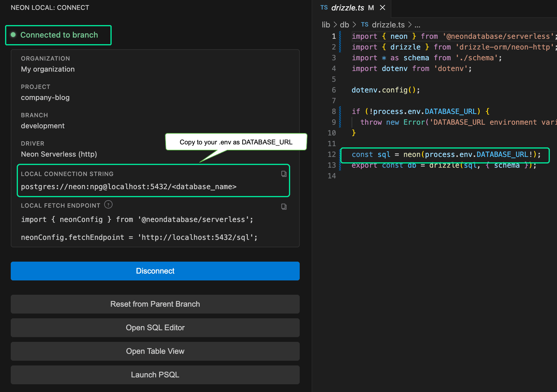This screenshot has height=392, width=557.
Task: Copy the local connection string icon
Action: pyautogui.click(x=284, y=174)
